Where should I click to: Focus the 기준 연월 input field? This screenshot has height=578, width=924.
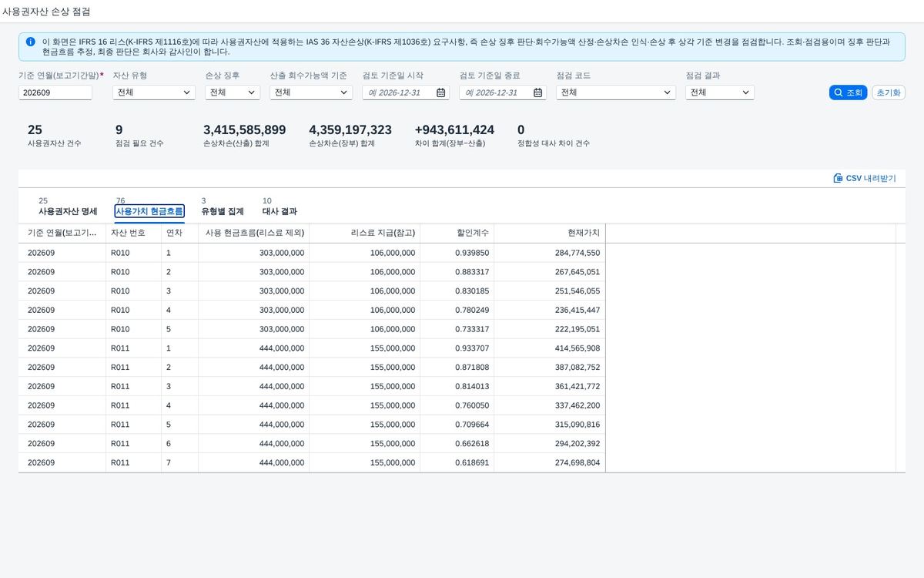pyautogui.click(x=55, y=92)
